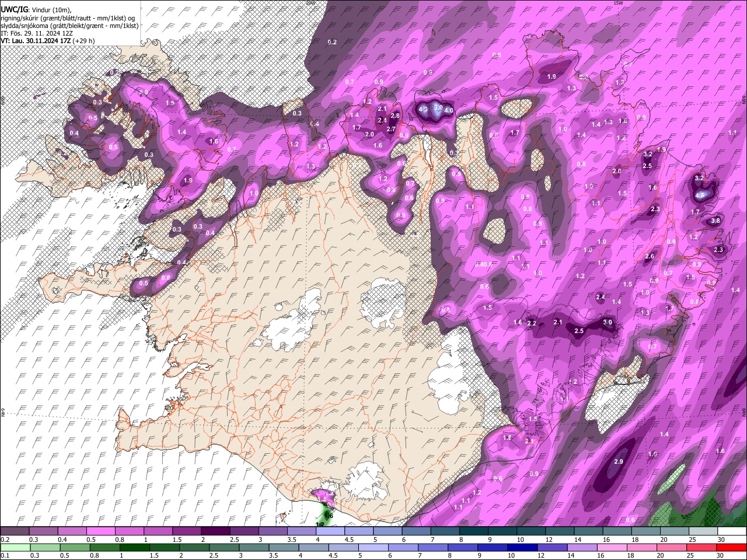Click the '2.7' precipitation value on the map
The image size is (747, 560).
[x=392, y=129]
